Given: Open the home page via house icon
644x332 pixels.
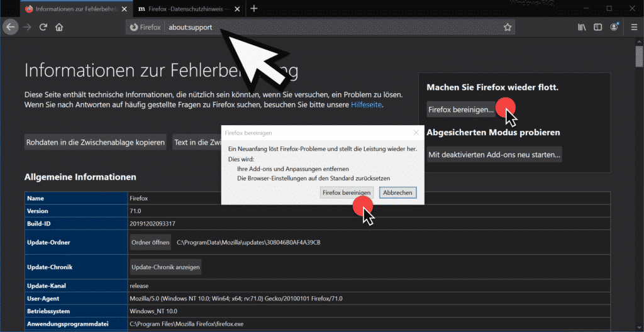Looking at the screenshot, I should point(59,28).
